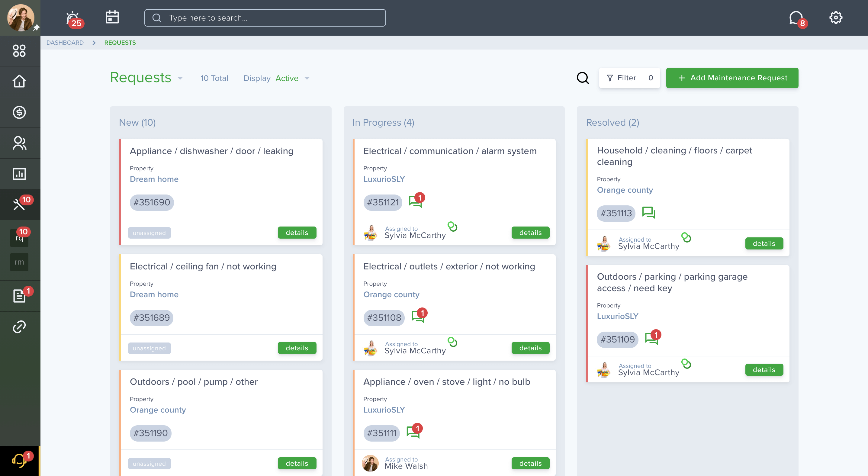Open LuxurioSLY property on alarm system card
868x476 pixels.
(x=384, y=179)
